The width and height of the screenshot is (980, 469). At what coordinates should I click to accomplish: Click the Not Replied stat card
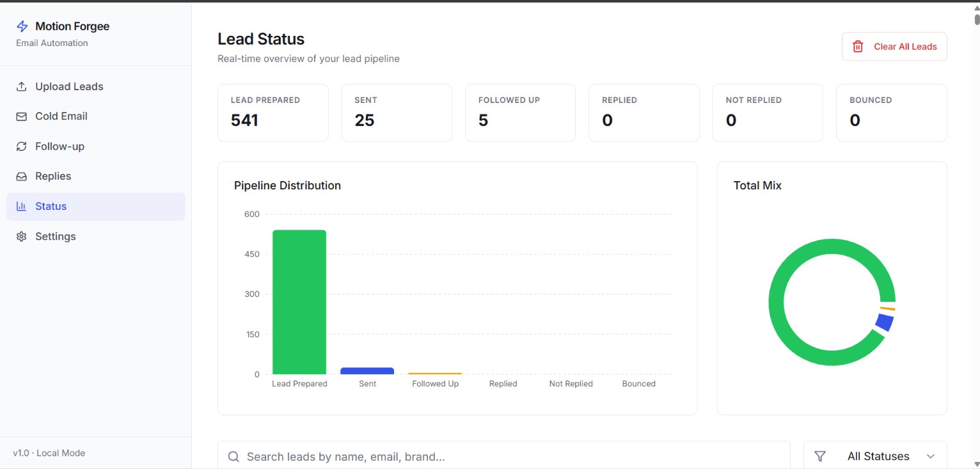click(x=768, y=113)
